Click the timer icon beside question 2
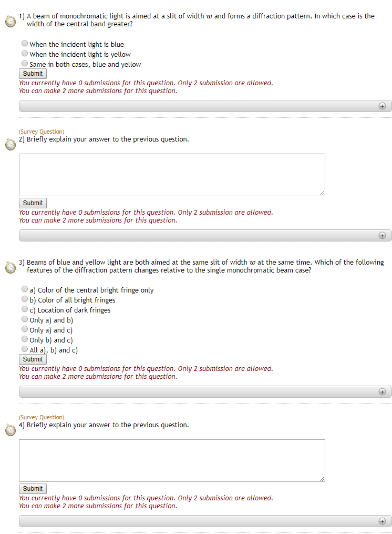The height and width of the screenshot is (534, 392). point(11,145)
